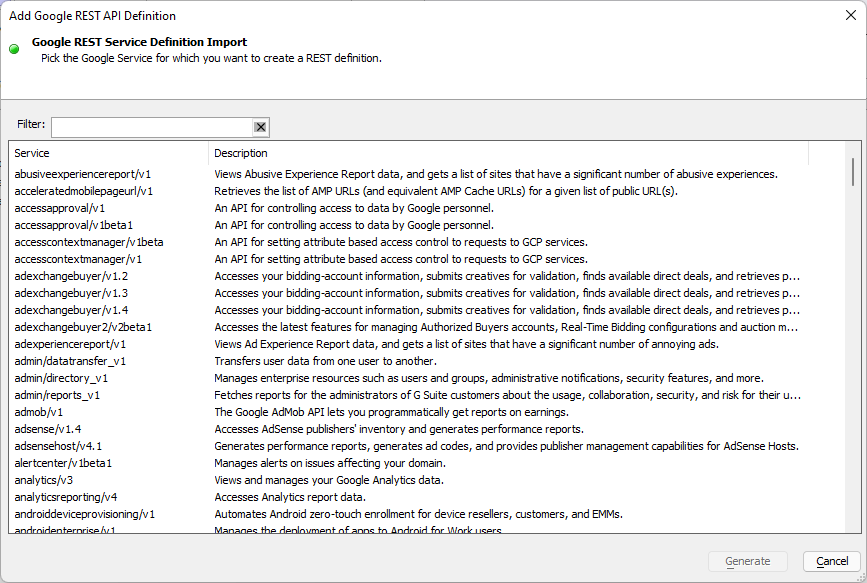Viewport: 867px width, 583px height.
Task: Click 'Retrieves the list of AMP URLs' description
Action: [x=446, y=191]
